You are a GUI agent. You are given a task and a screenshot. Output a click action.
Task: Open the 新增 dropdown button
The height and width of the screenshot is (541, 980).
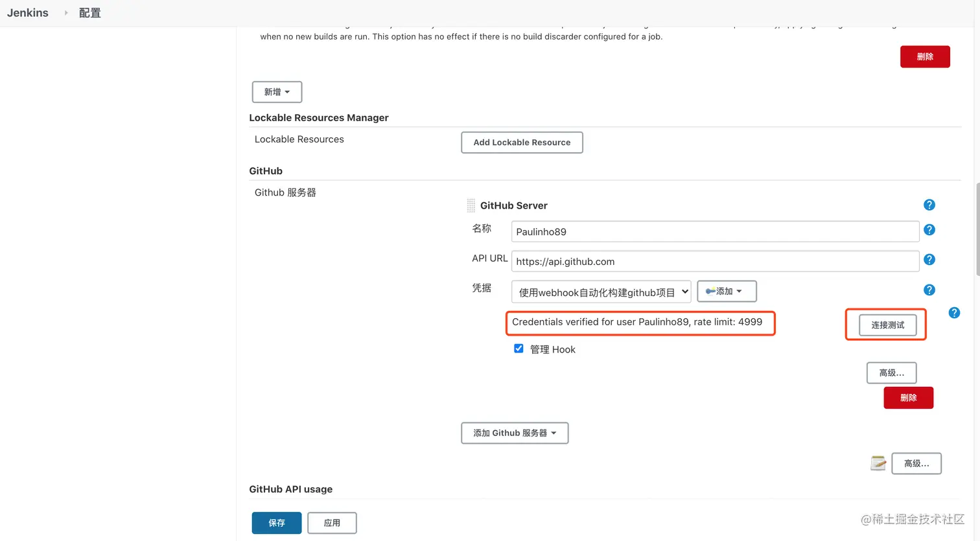(277, 92)
